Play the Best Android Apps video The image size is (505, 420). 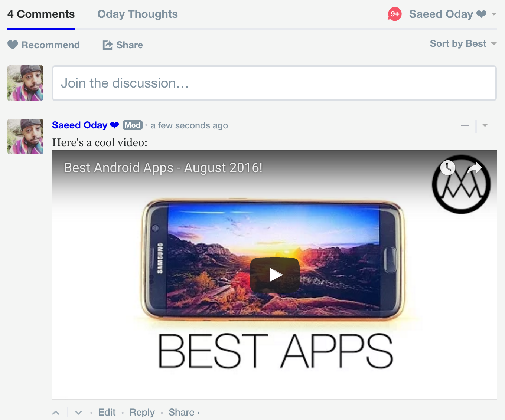coord(275,275)
